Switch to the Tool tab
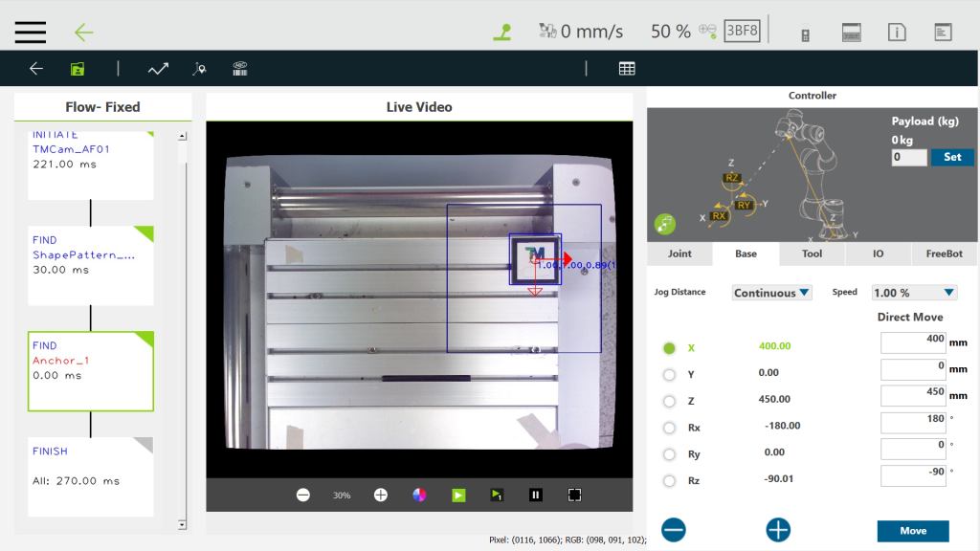The image size is (980, 551). click(812, 253)
